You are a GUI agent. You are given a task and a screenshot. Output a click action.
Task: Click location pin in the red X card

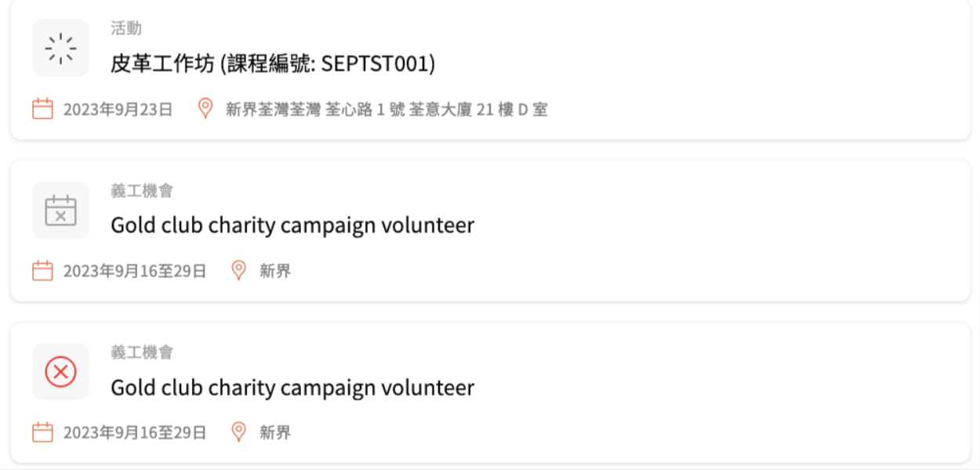pyautogui.click(x=239, y=432)
